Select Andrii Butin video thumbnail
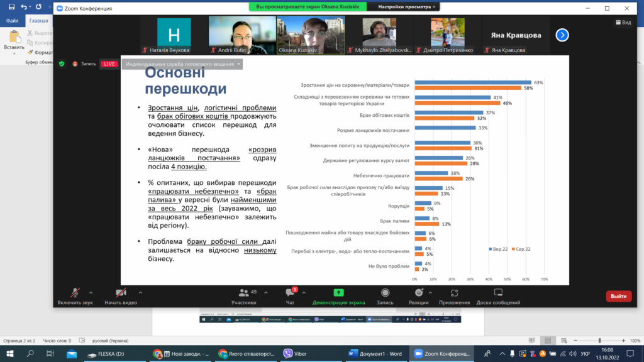 click(x=242, y=35)
